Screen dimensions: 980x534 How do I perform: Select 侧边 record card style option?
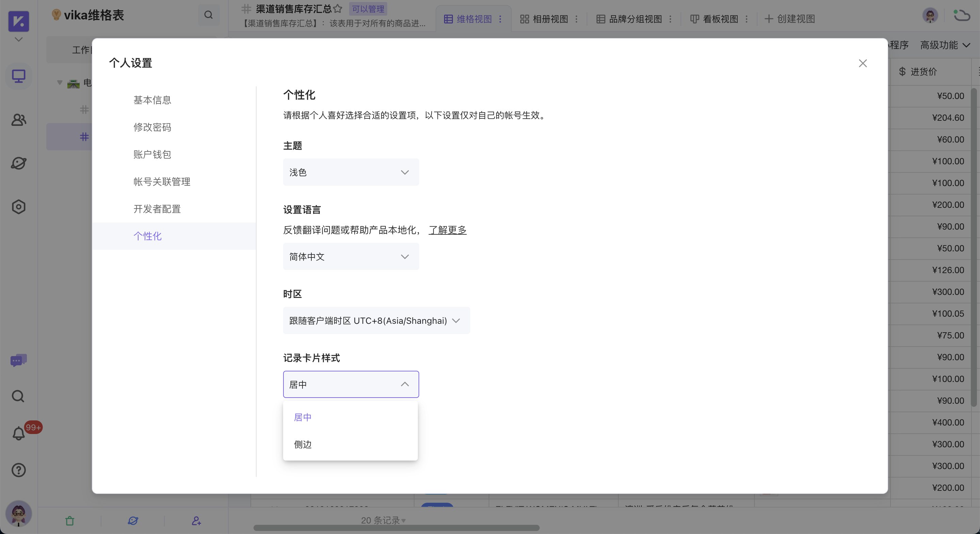pyautogui.click(x=303, y=444)
